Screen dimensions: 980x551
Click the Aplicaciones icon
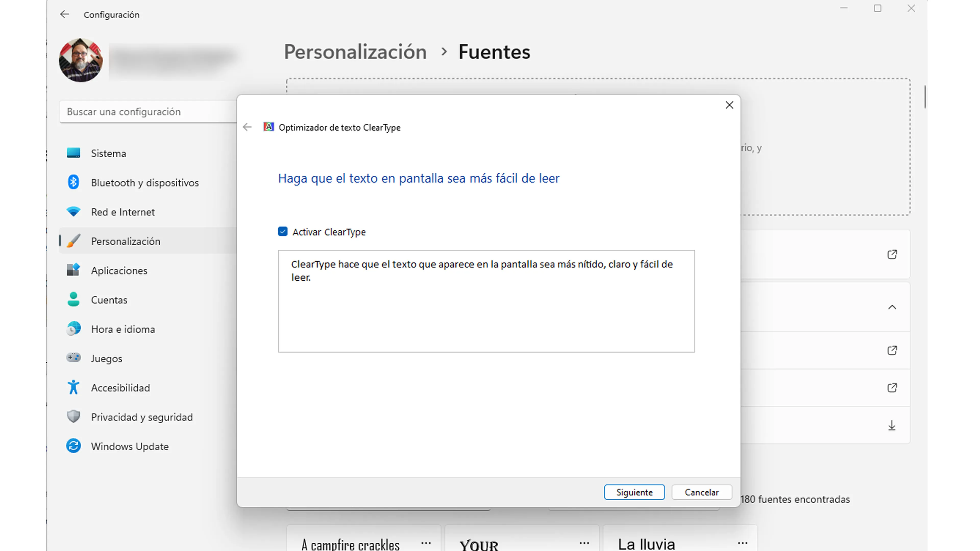[x=73, y=270]
